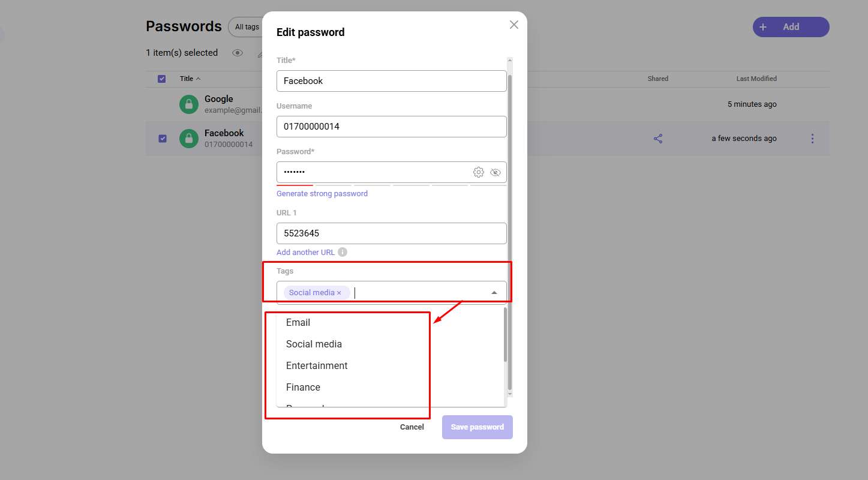This screenshot has width=868, height=480.
Task: Reveal the password with the eye-slash toggle
Action: pos(495,172)
